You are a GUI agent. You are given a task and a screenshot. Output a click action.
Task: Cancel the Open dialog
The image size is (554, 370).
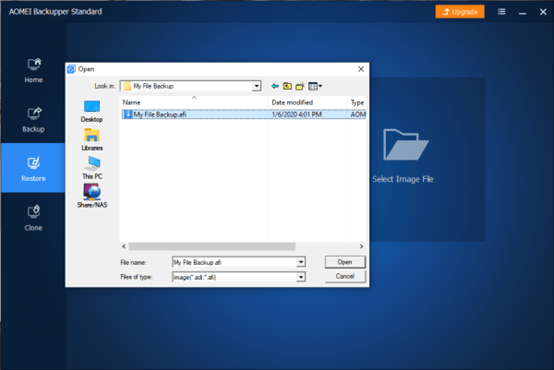click(345, 276)
